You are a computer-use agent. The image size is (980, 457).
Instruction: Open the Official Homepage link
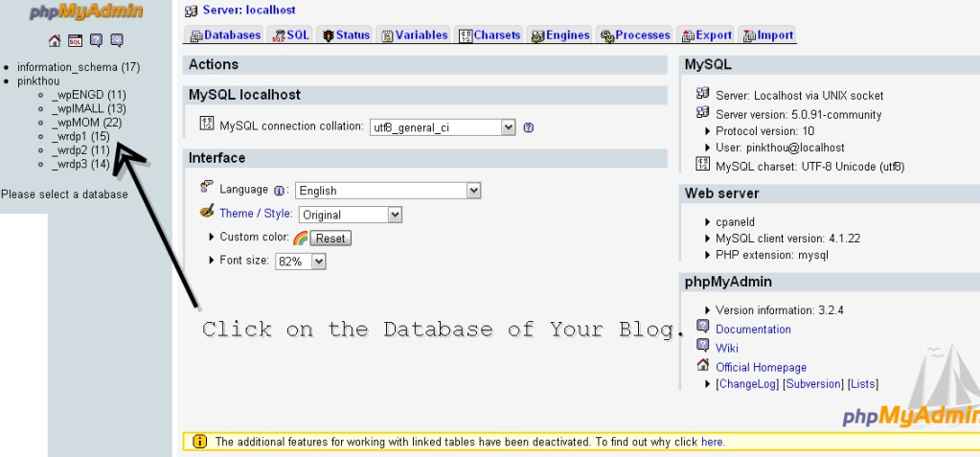762,368
